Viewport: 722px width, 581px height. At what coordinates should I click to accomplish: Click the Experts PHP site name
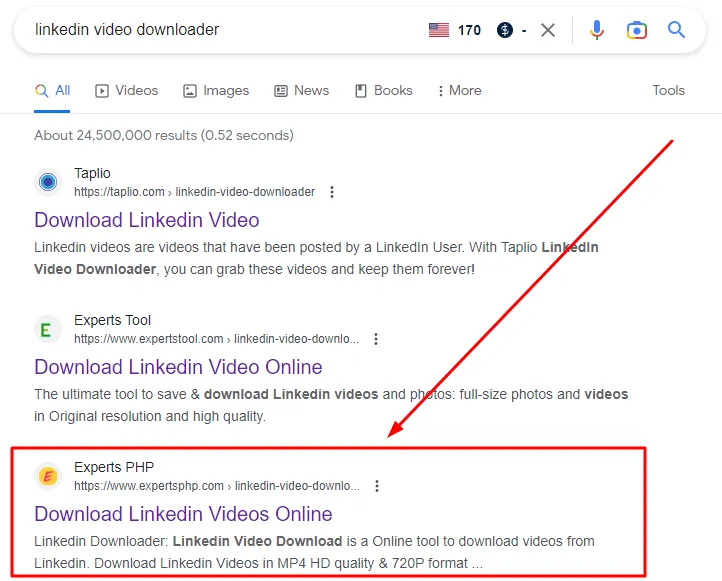tap(114, 467)
